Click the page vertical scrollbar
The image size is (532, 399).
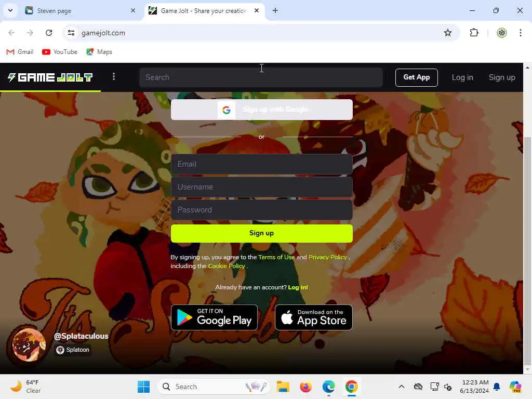coord(528,250)
